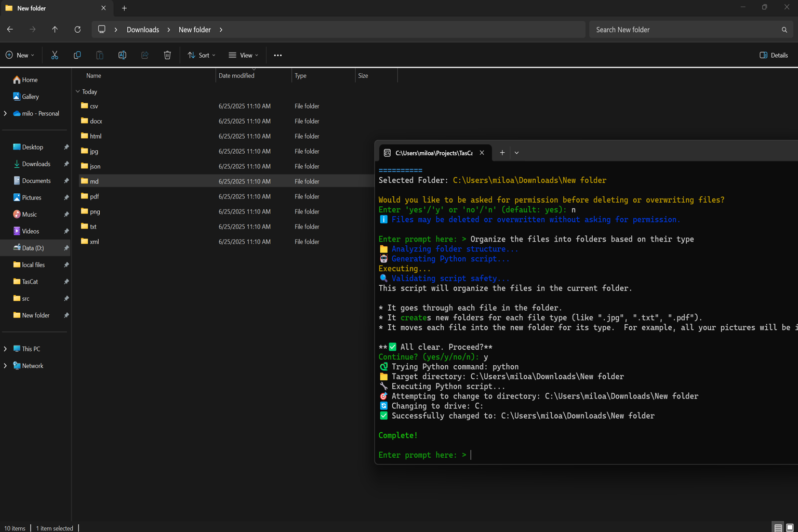
Task: Click the search magnifier icon
Action: (784, 30)
